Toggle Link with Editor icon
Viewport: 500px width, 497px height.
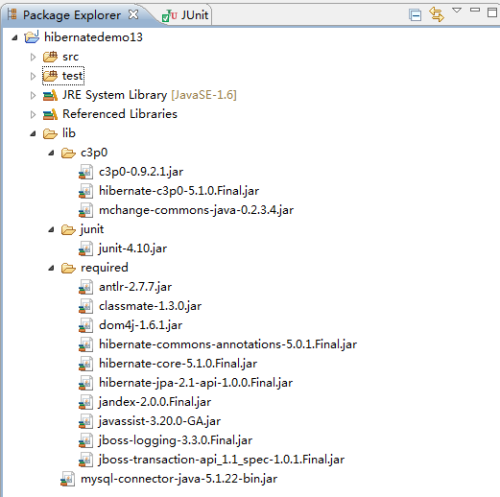coord(437,15)
